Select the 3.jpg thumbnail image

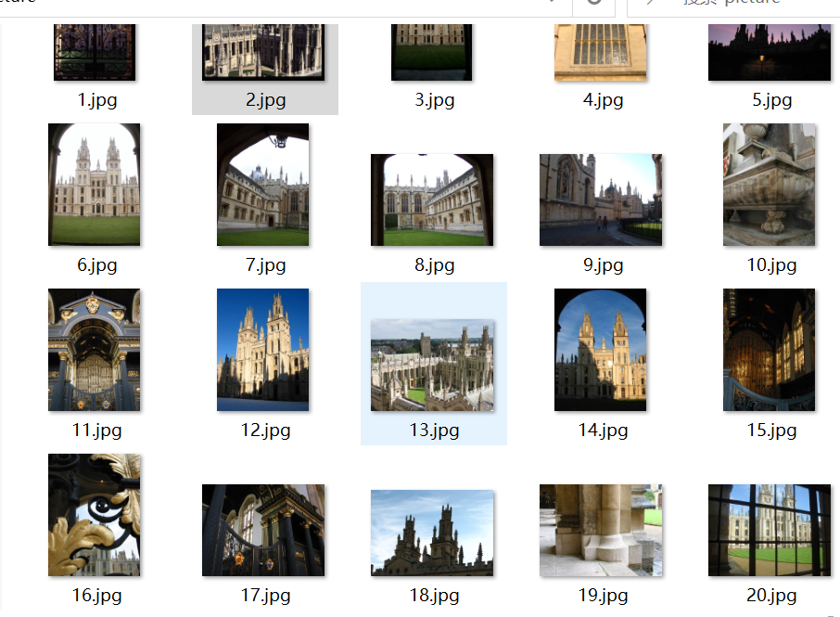coord(432,52)
